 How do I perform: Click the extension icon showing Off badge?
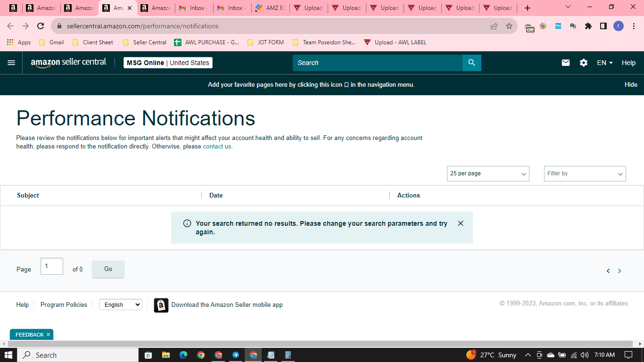(x=529, y=27)
